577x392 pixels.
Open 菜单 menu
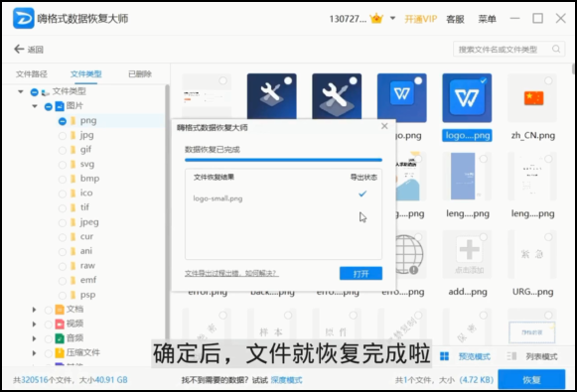tap(487, 19)
